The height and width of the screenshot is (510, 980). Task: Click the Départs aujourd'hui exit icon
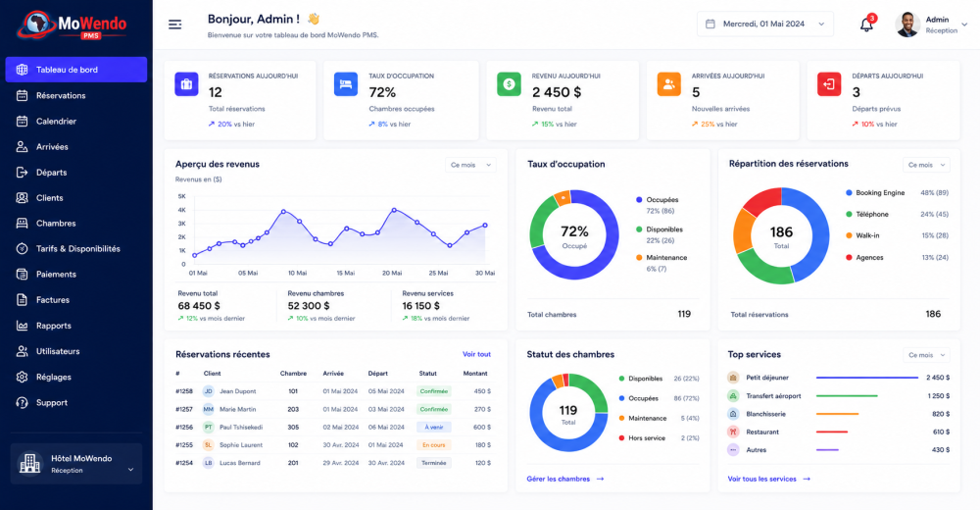pyautogui.click(x=829, y=84)
